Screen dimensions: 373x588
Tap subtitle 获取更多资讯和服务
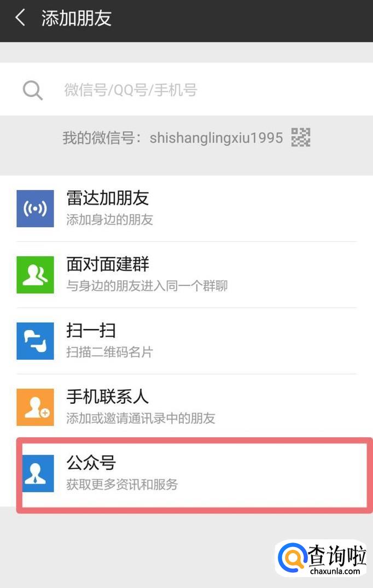(x=122, y=485)
